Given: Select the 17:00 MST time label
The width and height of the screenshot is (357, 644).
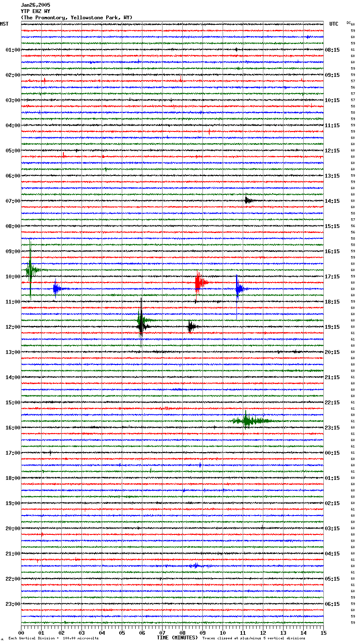Looking at the screenshot, I should click(x=13, y=453).
